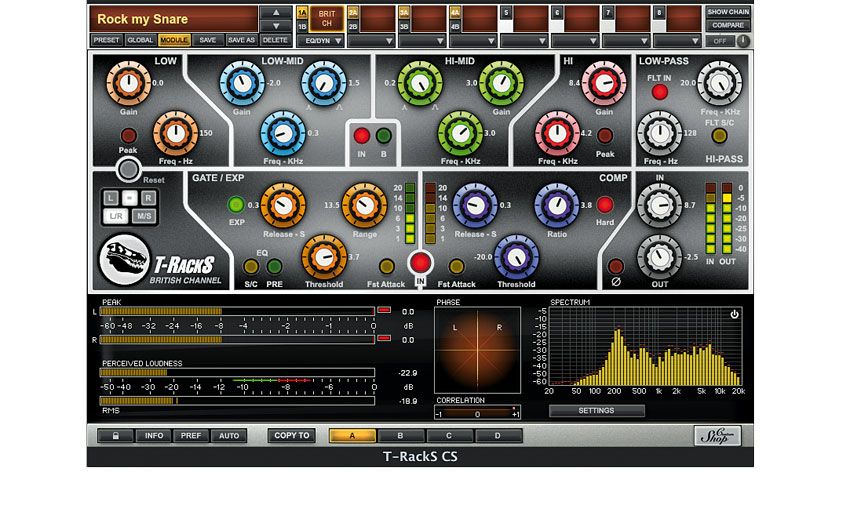Switch to snapshot D
Viewport: 850px width, 505px height.
(x=498, y=436)
